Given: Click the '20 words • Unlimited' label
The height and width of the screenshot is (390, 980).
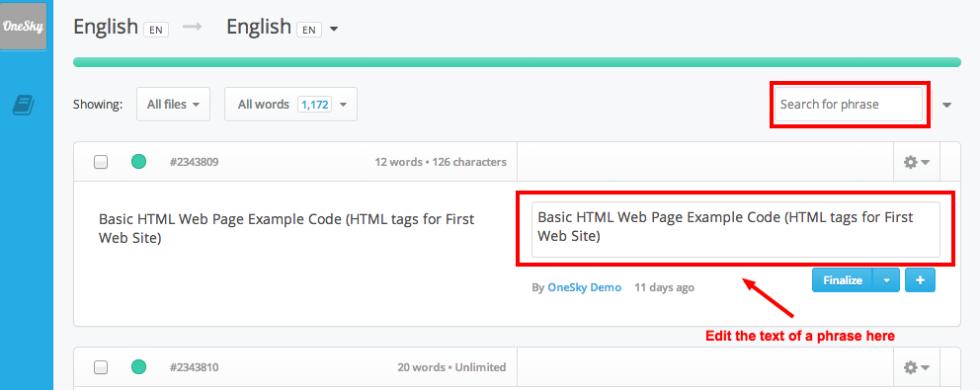Looking at the screenshot, I should [x=451, y=367].
